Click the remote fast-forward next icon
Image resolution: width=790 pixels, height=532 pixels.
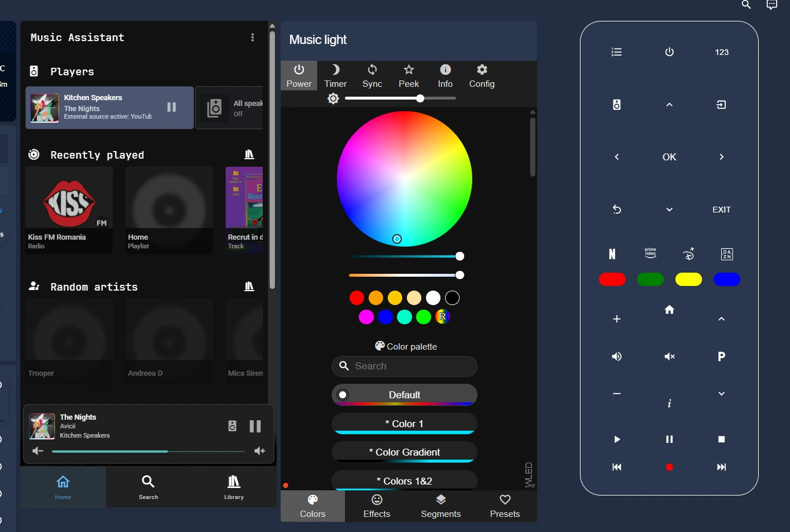tap(722, 467)
